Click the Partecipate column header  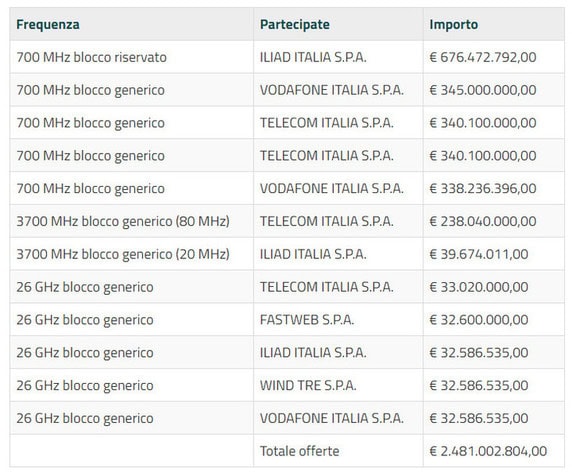295,24
